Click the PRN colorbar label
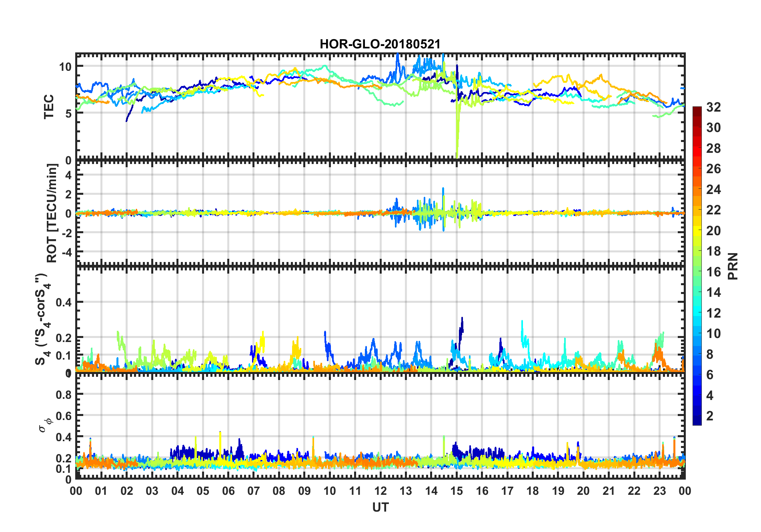This screenshot has width=761, height=532. 733,266
